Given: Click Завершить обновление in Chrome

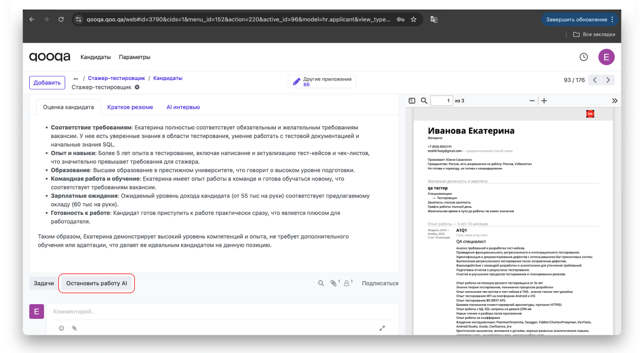Looking at the screenshot, I should (576, 20).
